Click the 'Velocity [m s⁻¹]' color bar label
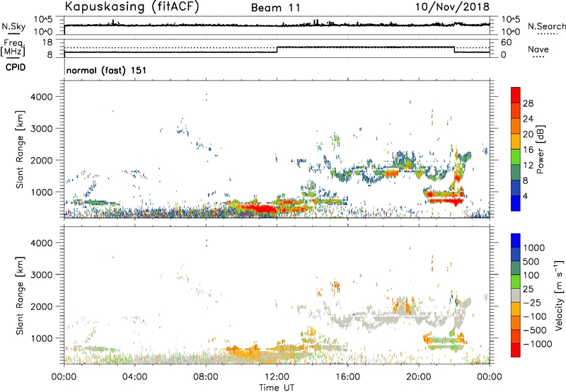This screenshot has width=566, height=392. (x=559, y=295)
